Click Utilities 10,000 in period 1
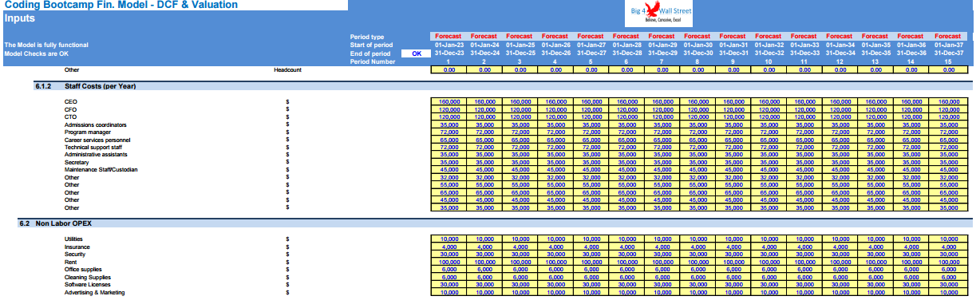 (x=449, y=239)
